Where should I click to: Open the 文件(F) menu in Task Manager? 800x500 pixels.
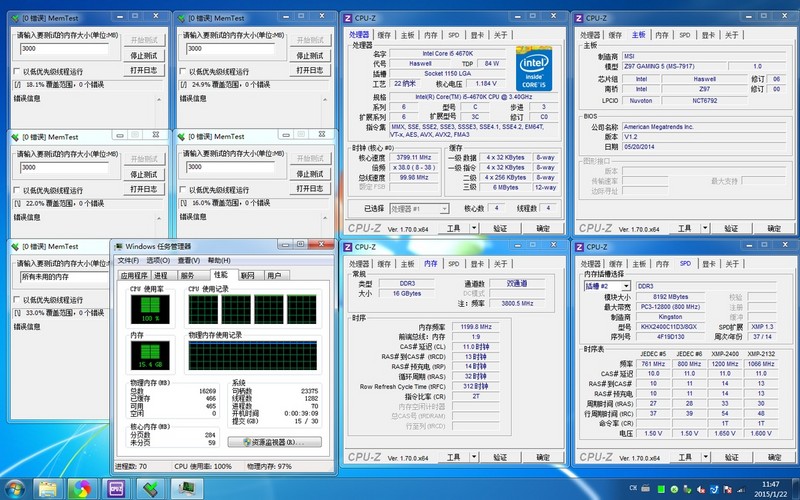pos(129,261)
